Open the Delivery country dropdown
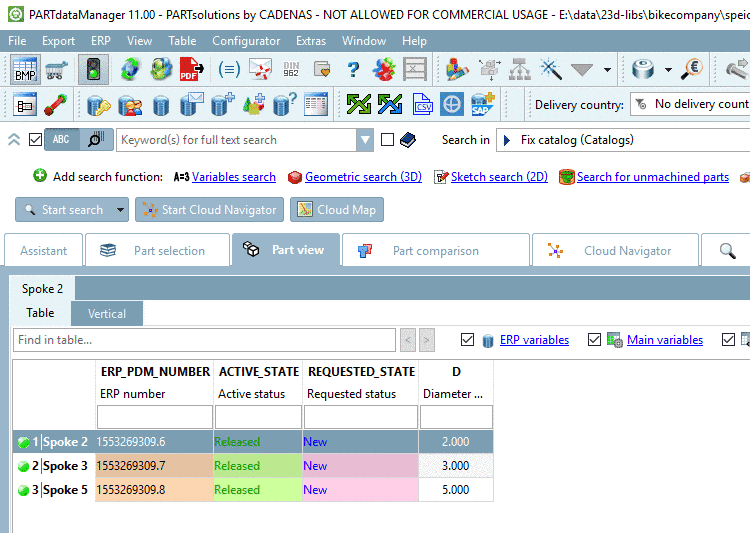 (690, 104)
